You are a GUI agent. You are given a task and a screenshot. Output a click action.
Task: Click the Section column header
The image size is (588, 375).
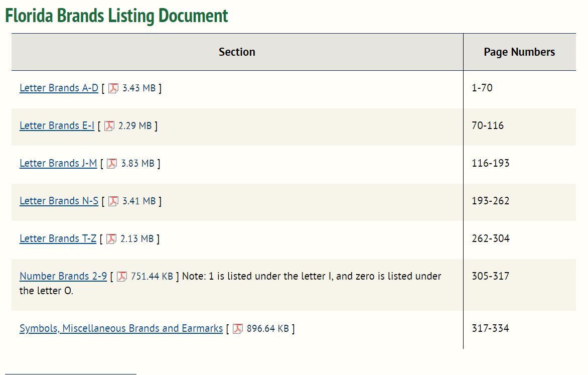pyautogui.click(x=237, y=52)
